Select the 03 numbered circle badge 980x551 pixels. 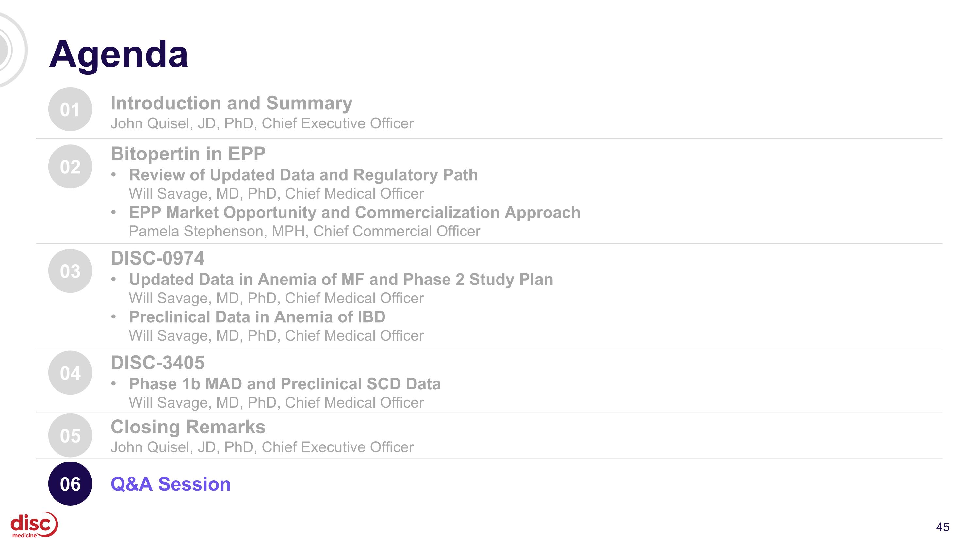[70, 271]
